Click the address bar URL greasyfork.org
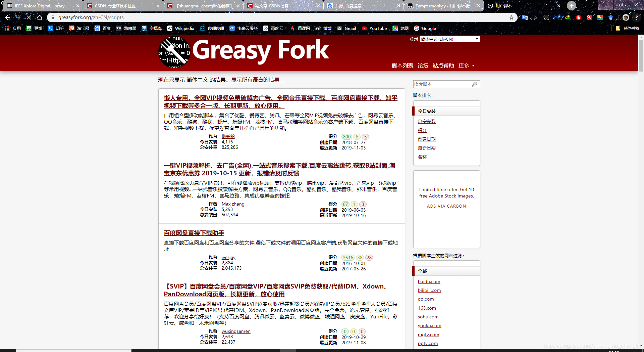644x352 pixels. pyautogui.click(x=91, y=17)
